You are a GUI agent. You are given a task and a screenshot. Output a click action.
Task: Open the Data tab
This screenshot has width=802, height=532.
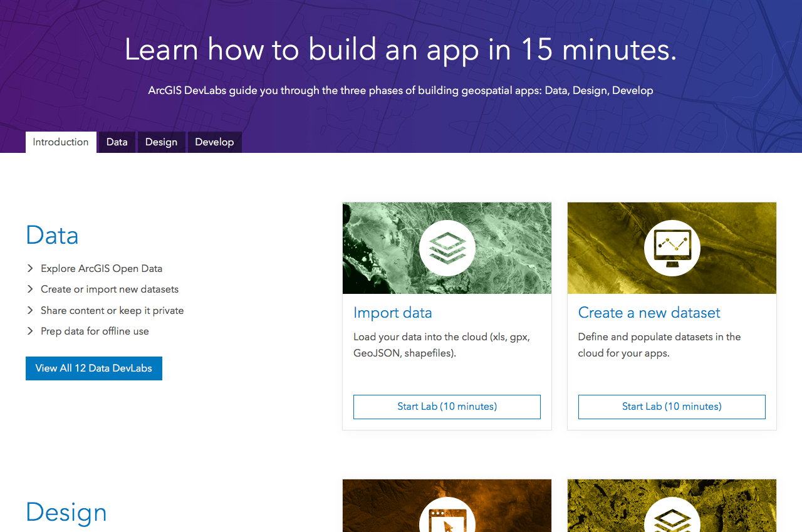tap(117, 142)
